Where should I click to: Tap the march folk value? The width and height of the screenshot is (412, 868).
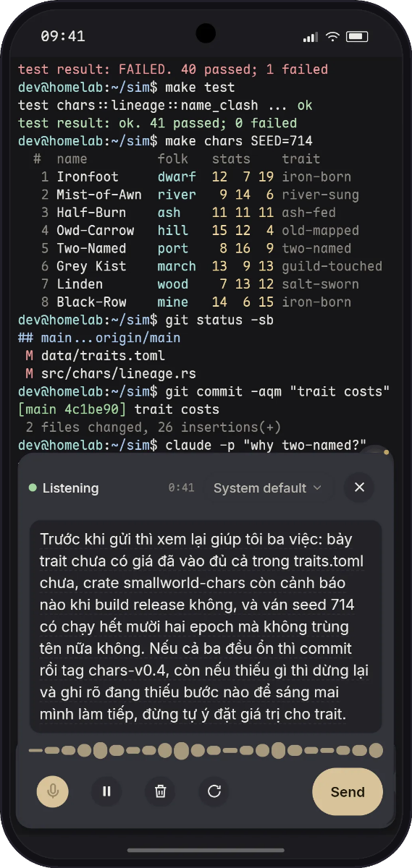coord(177,266)
